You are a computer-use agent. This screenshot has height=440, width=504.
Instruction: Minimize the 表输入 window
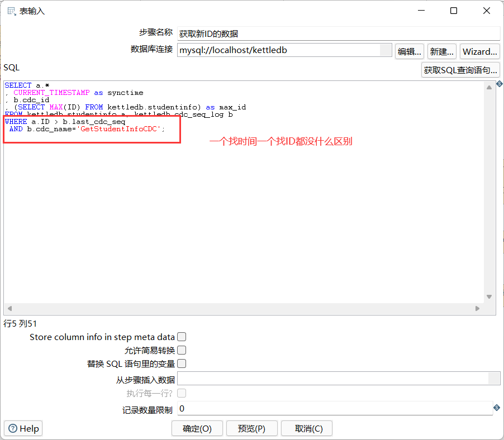(421, 11)
